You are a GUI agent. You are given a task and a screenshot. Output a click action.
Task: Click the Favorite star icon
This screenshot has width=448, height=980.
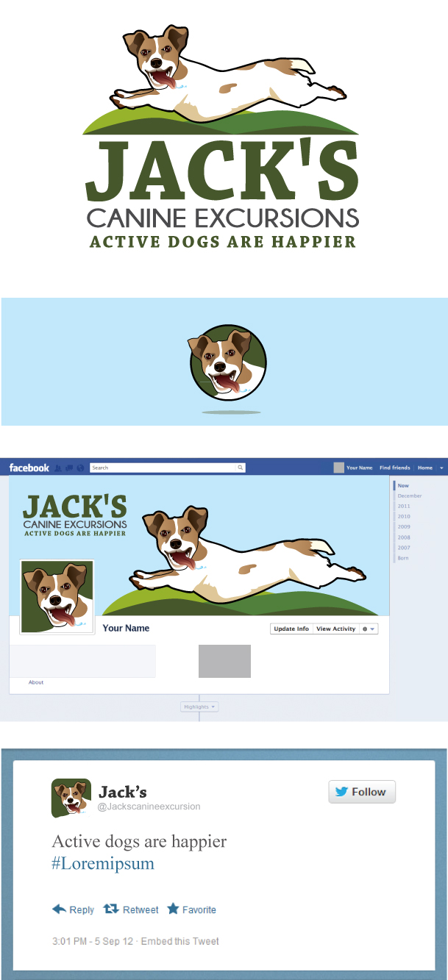click(x=173, y=909)
